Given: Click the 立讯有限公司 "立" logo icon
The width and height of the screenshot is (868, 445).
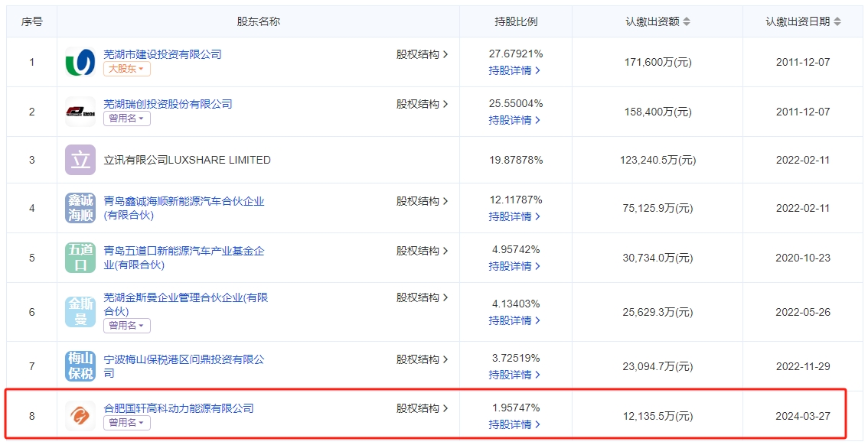Looking at the screenshot, I should (79, 160).
